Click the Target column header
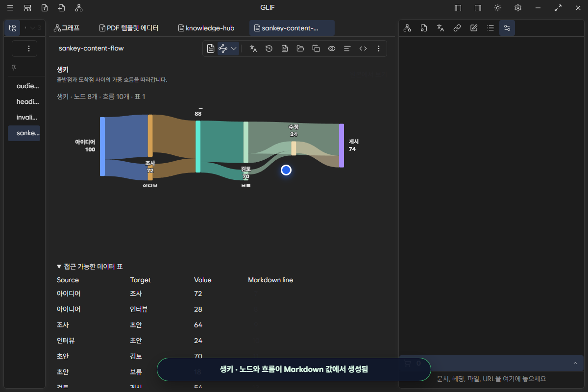This screenshot has height=392, width=588. [141, 280]
